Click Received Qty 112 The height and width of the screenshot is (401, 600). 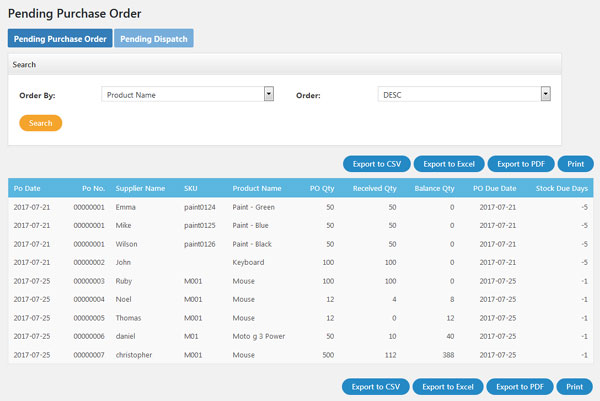click(390, 355)
